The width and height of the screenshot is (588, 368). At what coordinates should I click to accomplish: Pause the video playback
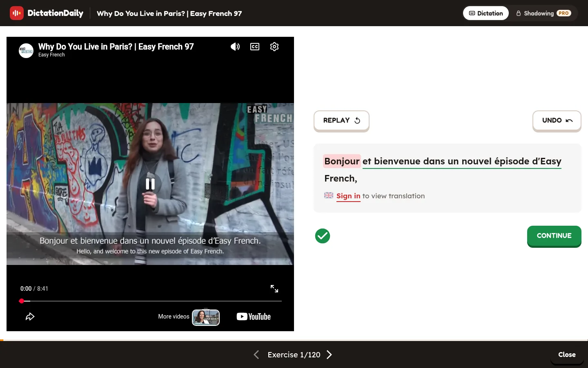pos(150,184)
